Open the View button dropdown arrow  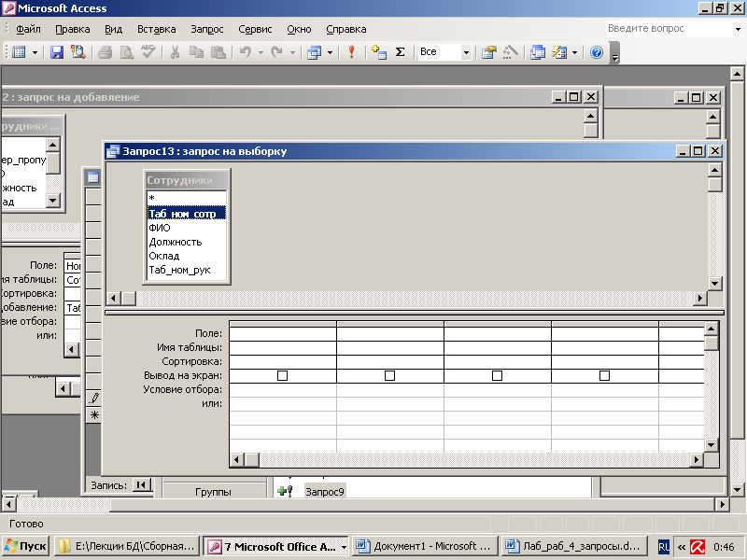pyautogui.click(x=35, y=52)
